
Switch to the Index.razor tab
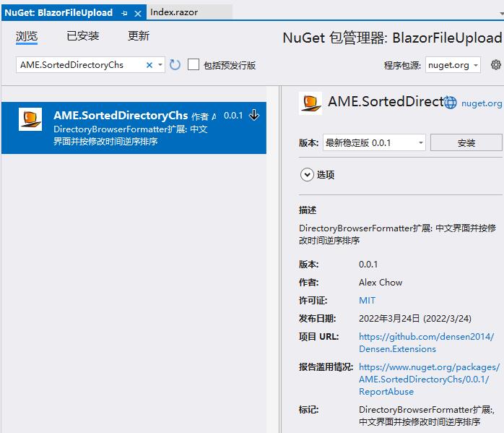click(174, 12)
